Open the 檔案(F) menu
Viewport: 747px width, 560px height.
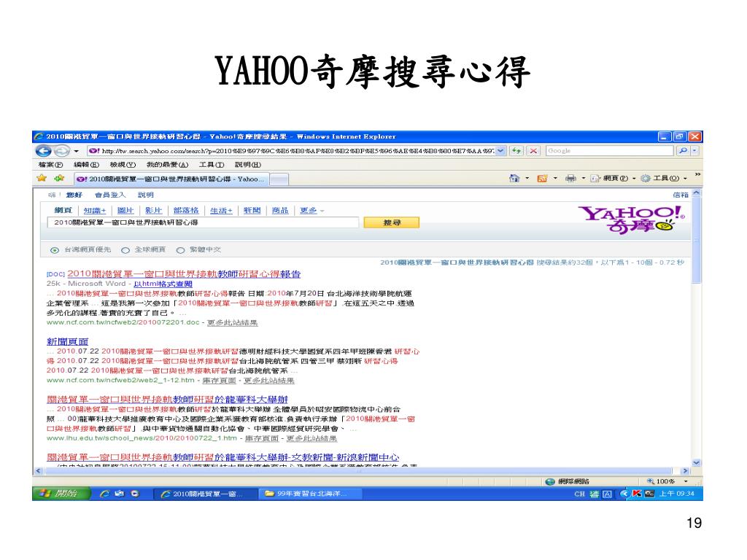point(50,165)
